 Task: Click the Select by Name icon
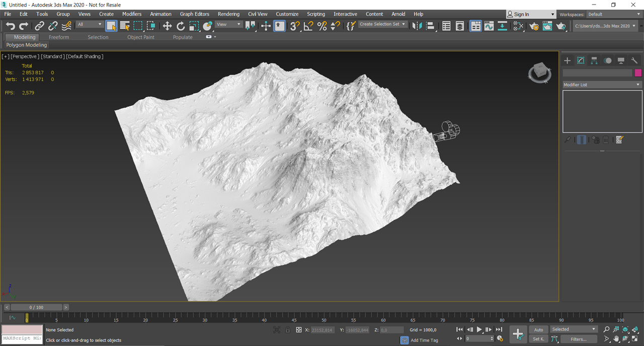pyautogui.click(x=125, y=26)
